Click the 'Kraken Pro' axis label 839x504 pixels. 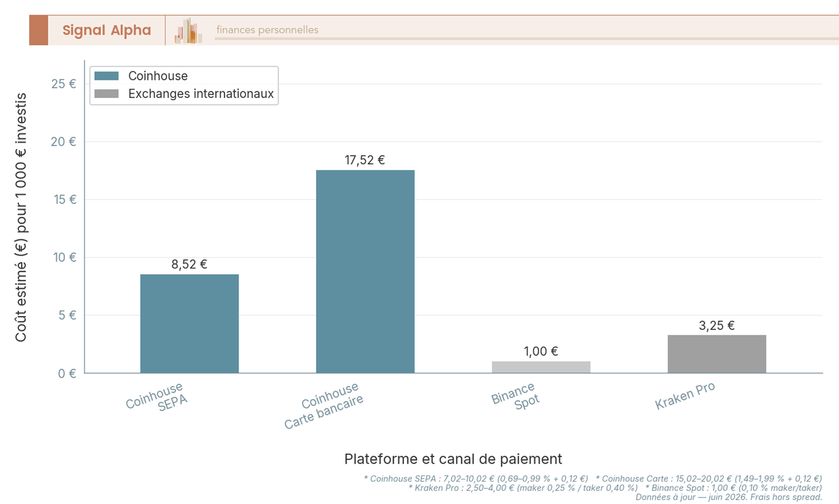pos(685,396)
